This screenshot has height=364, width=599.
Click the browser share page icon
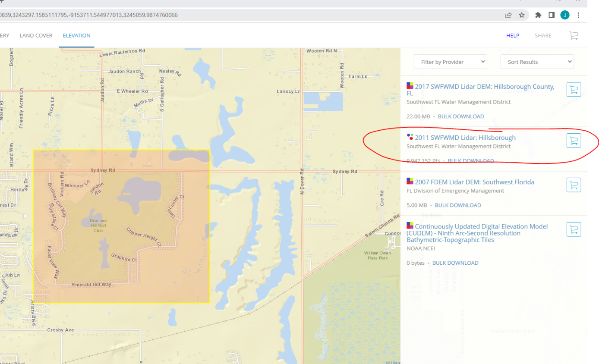(509, 15)
